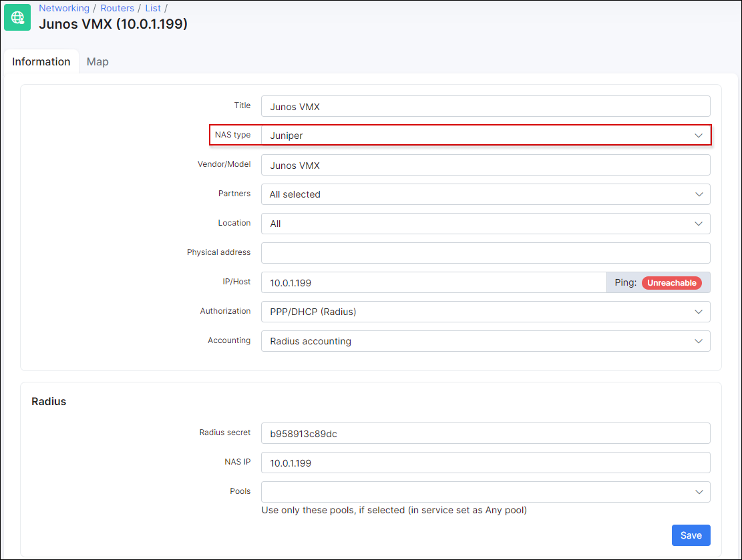742x560 pixels.
Task: Select the Information tab
Action: 41,61
